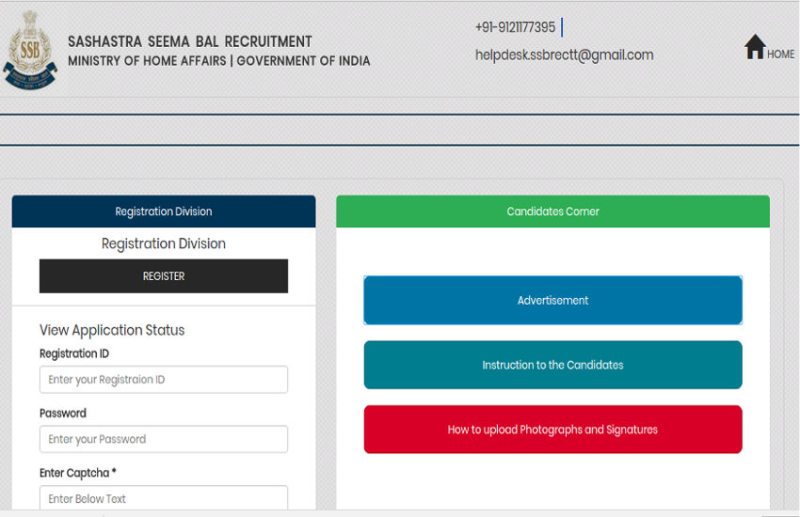
Task: Click the black REGISTER button
Action: click(x=163, y=276)
